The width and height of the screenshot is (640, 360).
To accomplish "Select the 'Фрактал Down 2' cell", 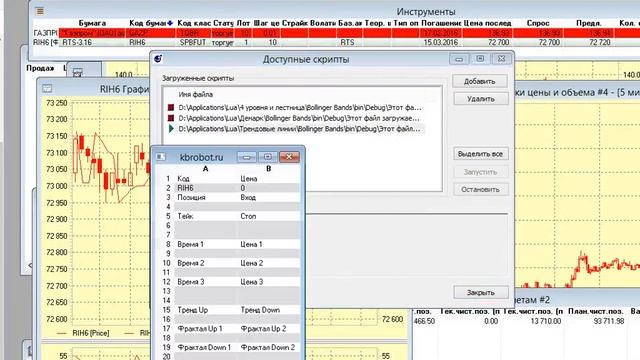I will pos(269,347).
